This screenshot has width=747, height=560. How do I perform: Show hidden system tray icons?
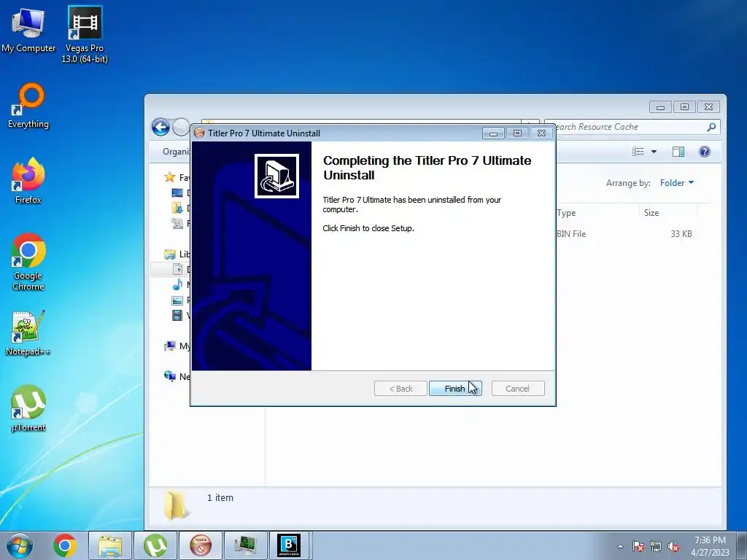[x=620, y=546]
